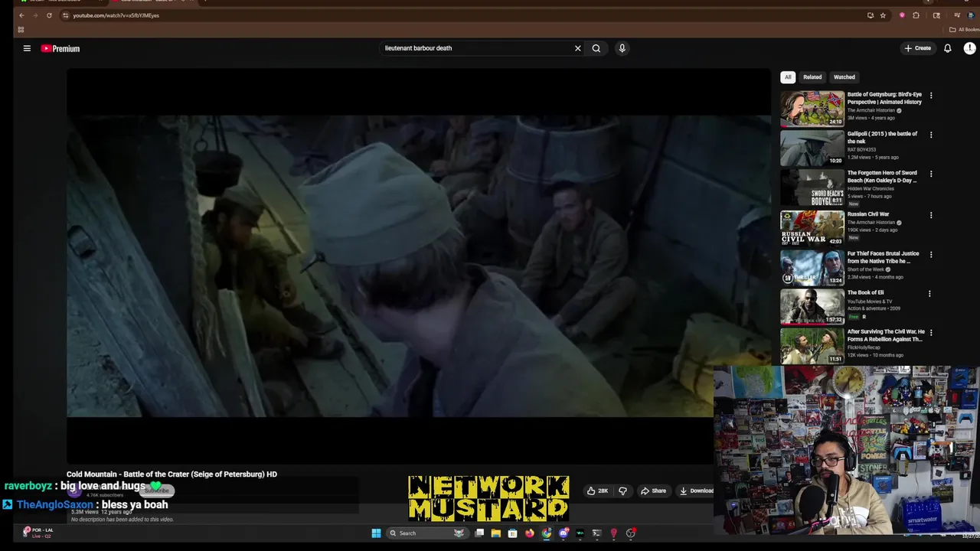Open the POR - LAL live score widget
This screenshot has height=551, width=980.
click(38, 533)
